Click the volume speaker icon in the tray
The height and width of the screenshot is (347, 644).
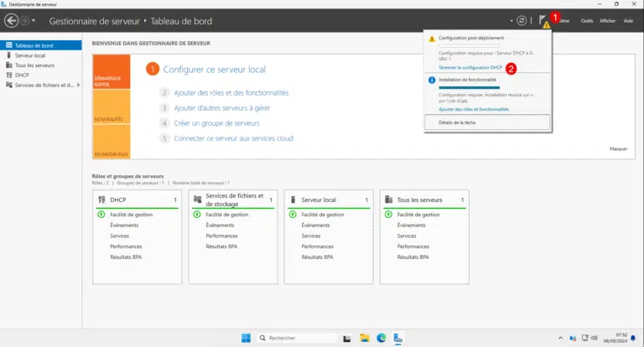[x=595, y=338]
